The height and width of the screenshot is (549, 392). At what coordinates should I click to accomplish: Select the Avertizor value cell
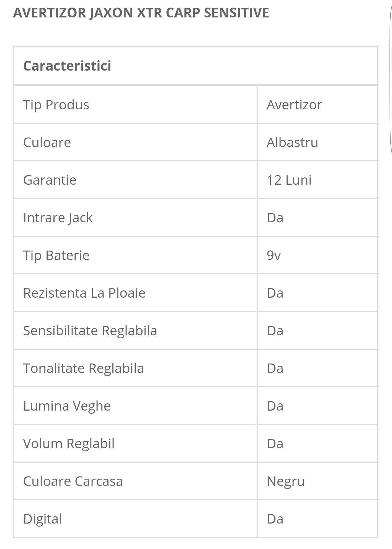(294, 105)
